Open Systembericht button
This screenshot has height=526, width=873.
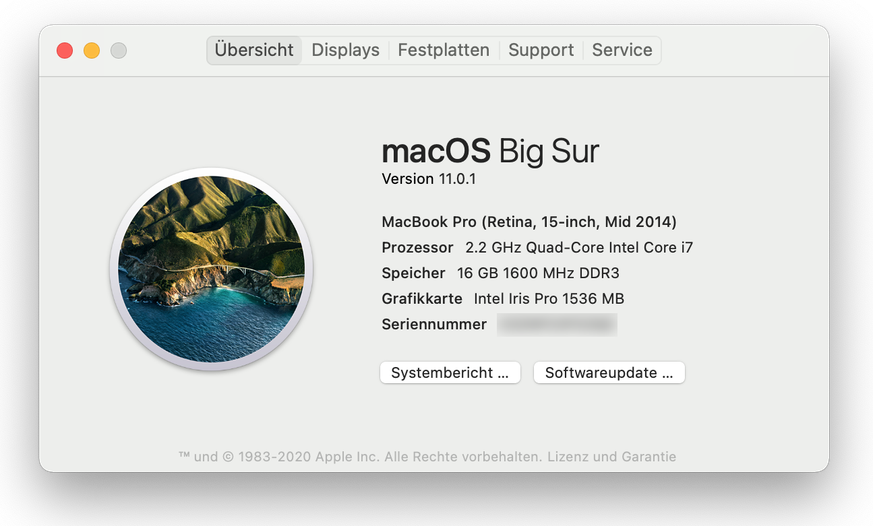[450, 373]
